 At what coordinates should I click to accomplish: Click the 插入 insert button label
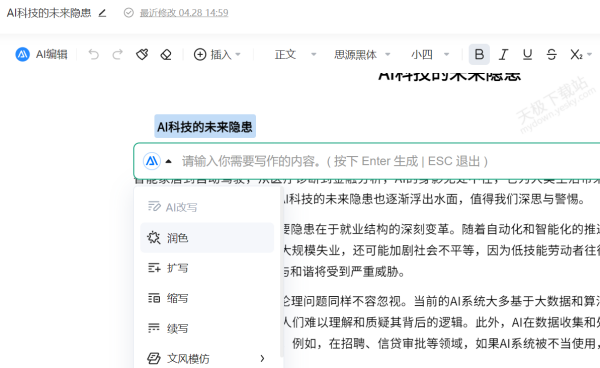(x=221, y=54)
